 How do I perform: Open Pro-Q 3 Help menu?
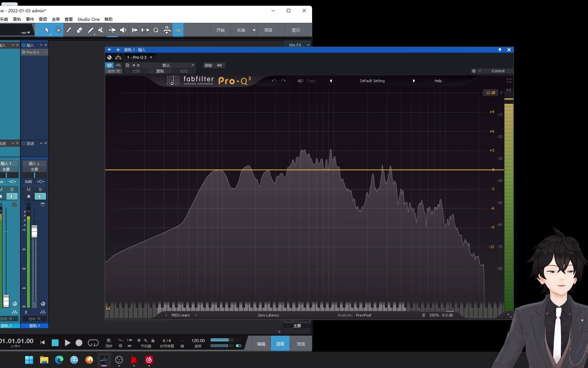pos(438,81)
